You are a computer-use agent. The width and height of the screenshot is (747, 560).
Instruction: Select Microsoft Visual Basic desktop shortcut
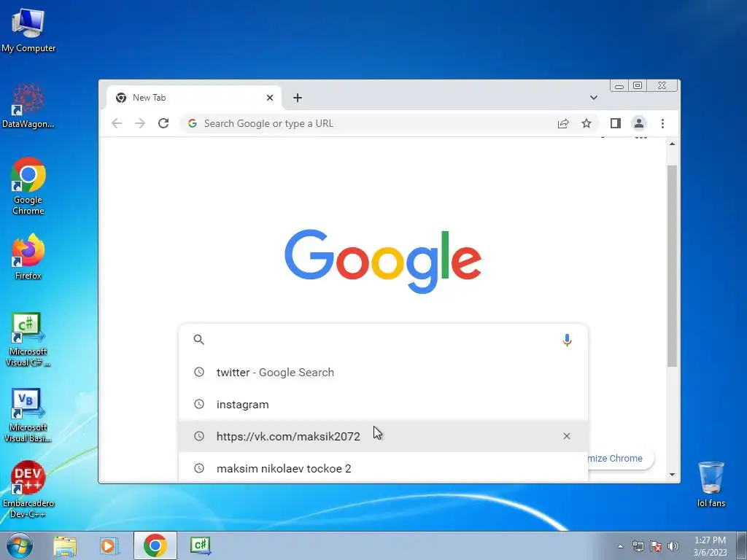28,415
